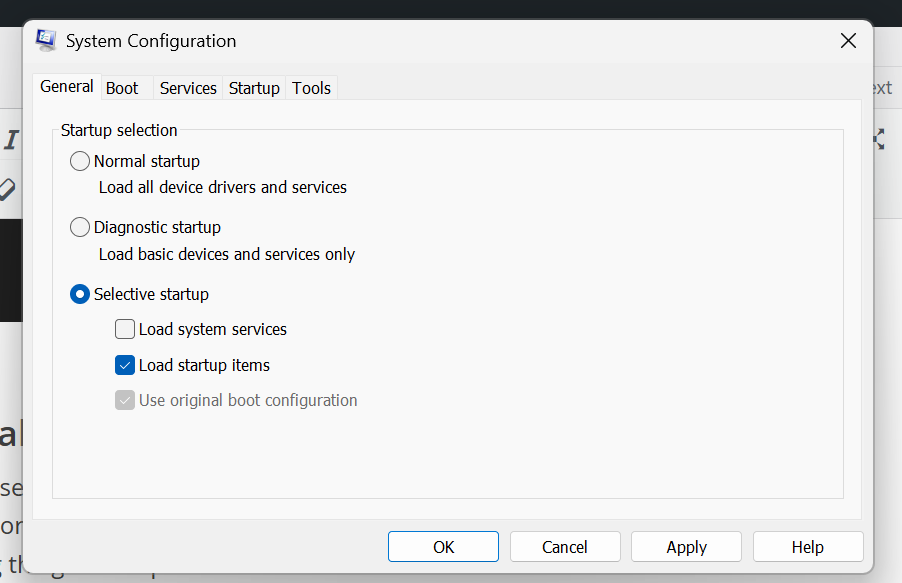Click the expand icon at the right edge
This screenshot has height=583, width=902.
[x=880, y=140]
